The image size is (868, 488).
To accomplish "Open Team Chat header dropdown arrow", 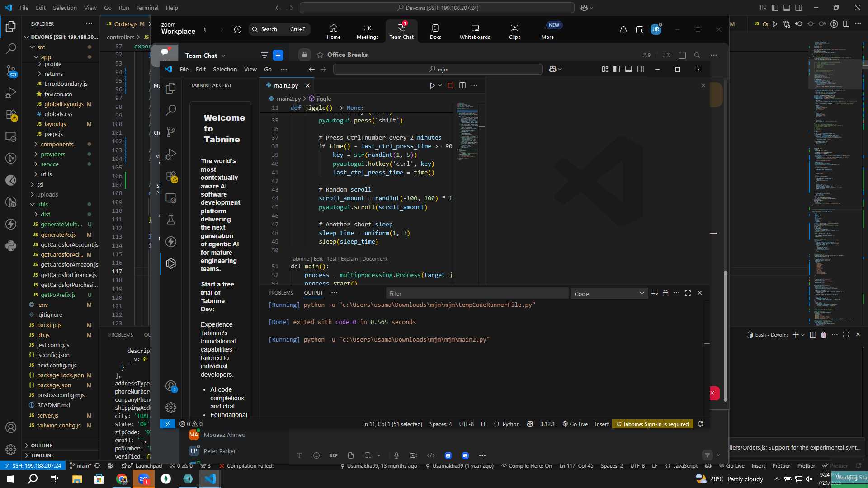I will (x=223, y=56).
